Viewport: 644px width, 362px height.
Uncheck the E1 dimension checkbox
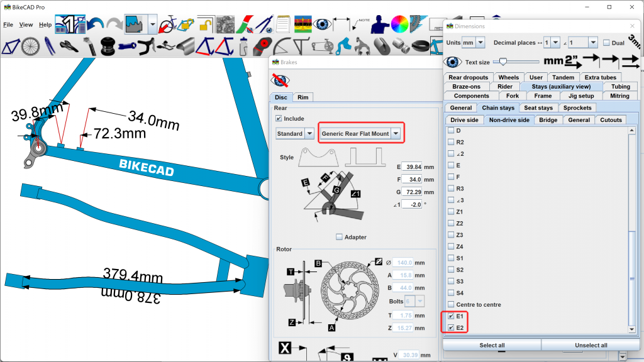(451, 316)
